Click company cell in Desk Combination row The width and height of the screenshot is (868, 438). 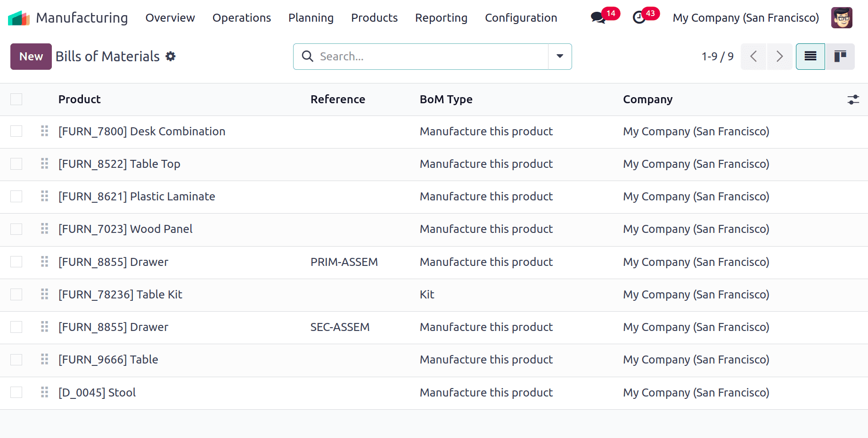(696, 131)
